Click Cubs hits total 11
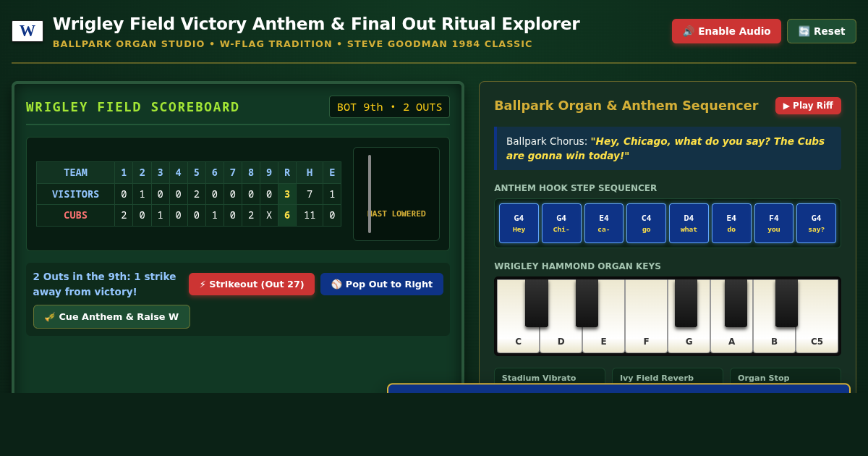 coord(310,215)
